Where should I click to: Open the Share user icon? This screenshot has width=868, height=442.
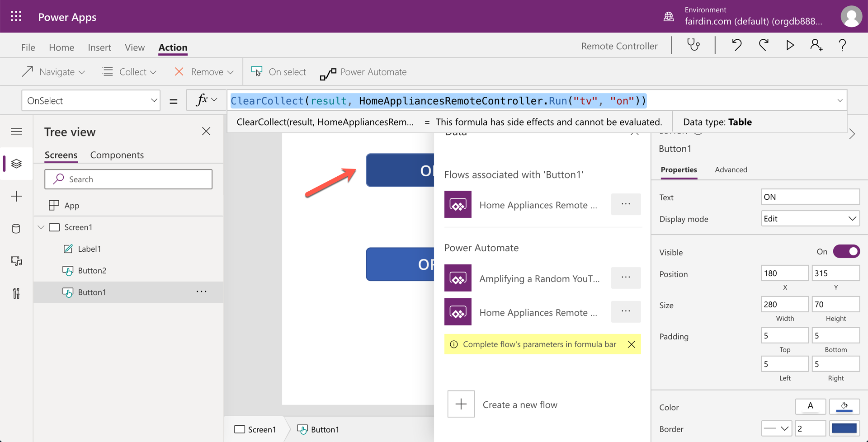pyautogui.click(x=816, y=45)
